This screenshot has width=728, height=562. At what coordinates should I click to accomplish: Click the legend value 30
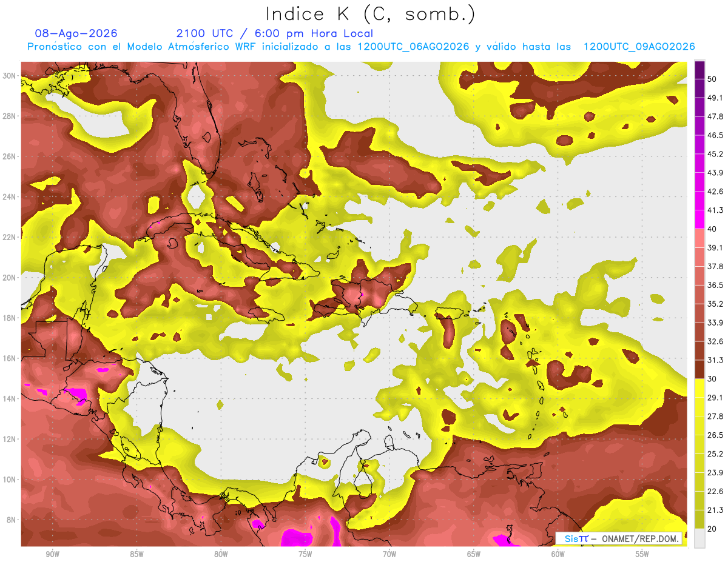point(713,378)
